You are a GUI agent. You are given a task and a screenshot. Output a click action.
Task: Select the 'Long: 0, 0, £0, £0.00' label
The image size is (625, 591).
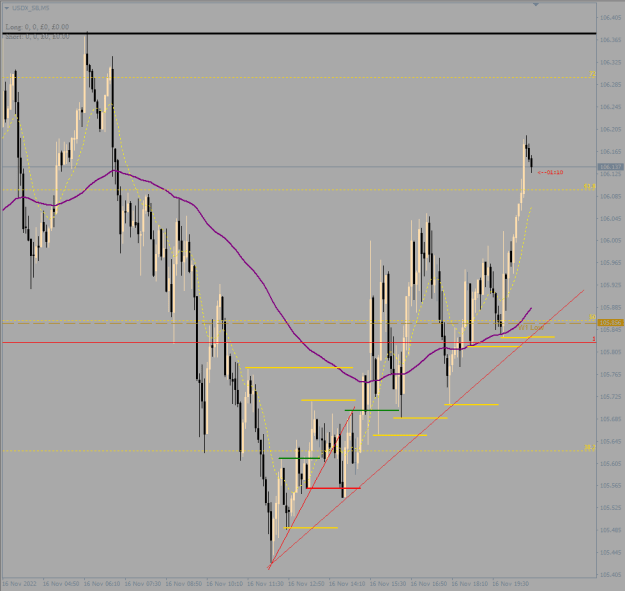click(x=37, y=27)
